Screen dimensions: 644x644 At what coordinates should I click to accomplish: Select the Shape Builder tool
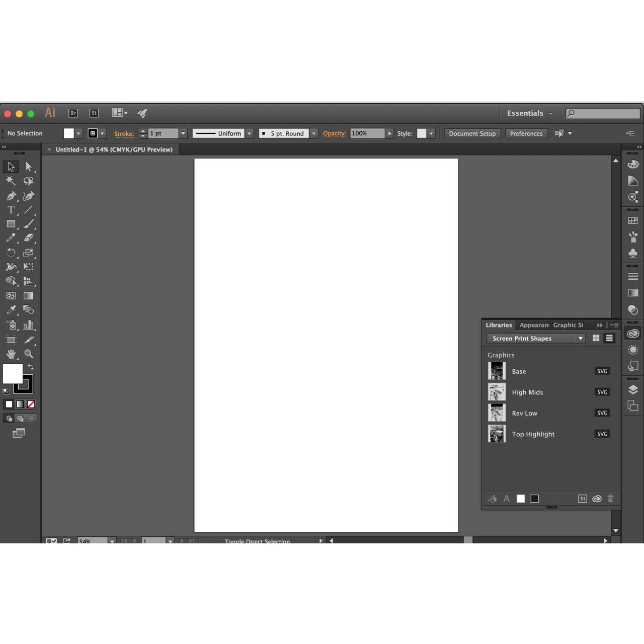coord(11,281)
